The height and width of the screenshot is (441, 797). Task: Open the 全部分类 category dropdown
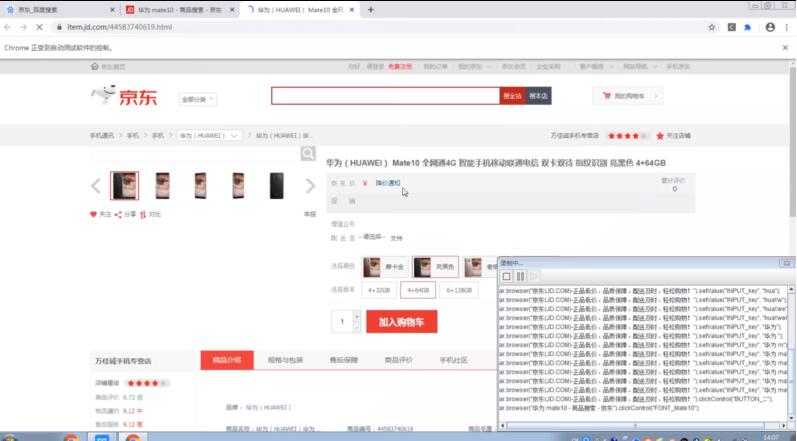pos(198,100)
